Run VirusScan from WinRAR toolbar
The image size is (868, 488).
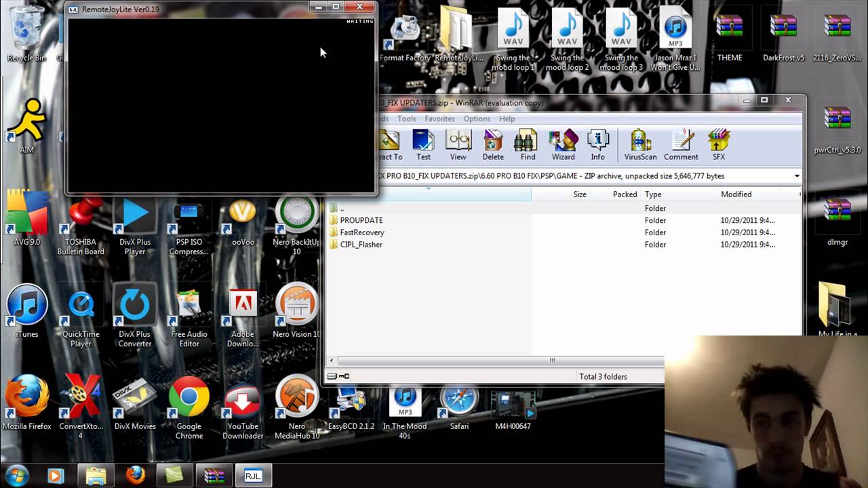(x=640, y=145)
